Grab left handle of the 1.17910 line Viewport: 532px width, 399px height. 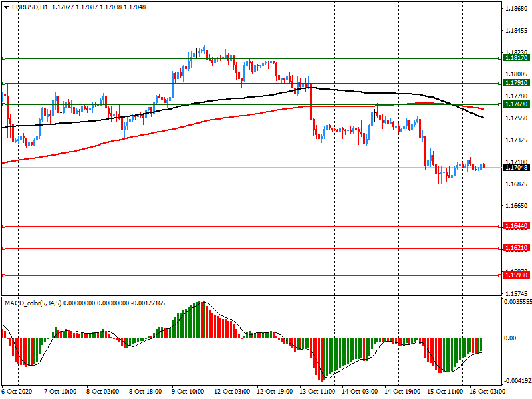pyautogui.click(x=4, y=84)
